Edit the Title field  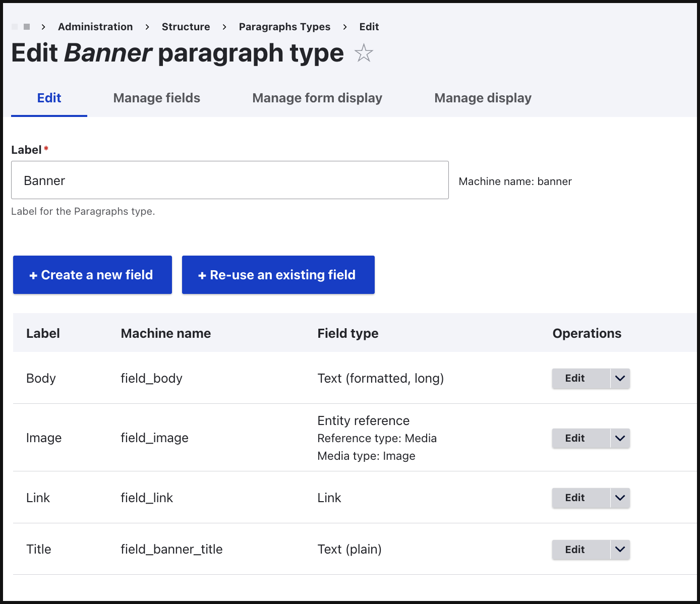pos(574,550)
